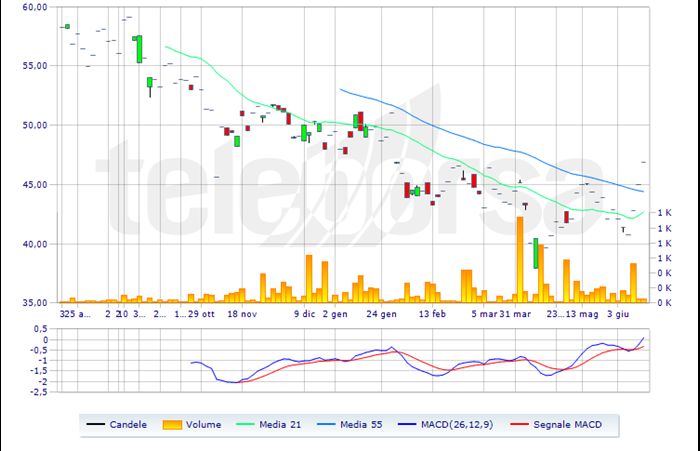Screen dimensions: 700x451
Task: Click the tallest volume bar near 31 mar
Action: (x=520, y=260)
